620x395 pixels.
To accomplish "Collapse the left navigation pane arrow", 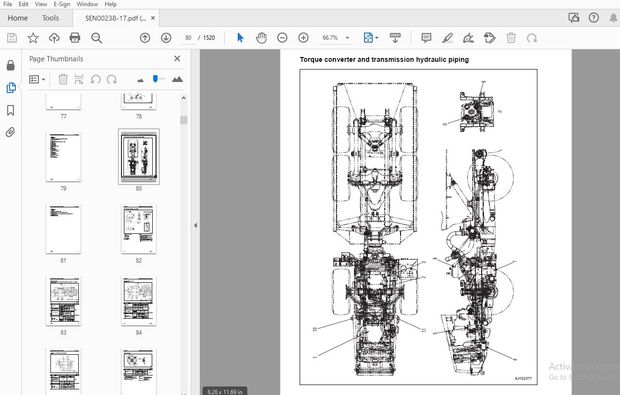I will (x=195, y=225).
